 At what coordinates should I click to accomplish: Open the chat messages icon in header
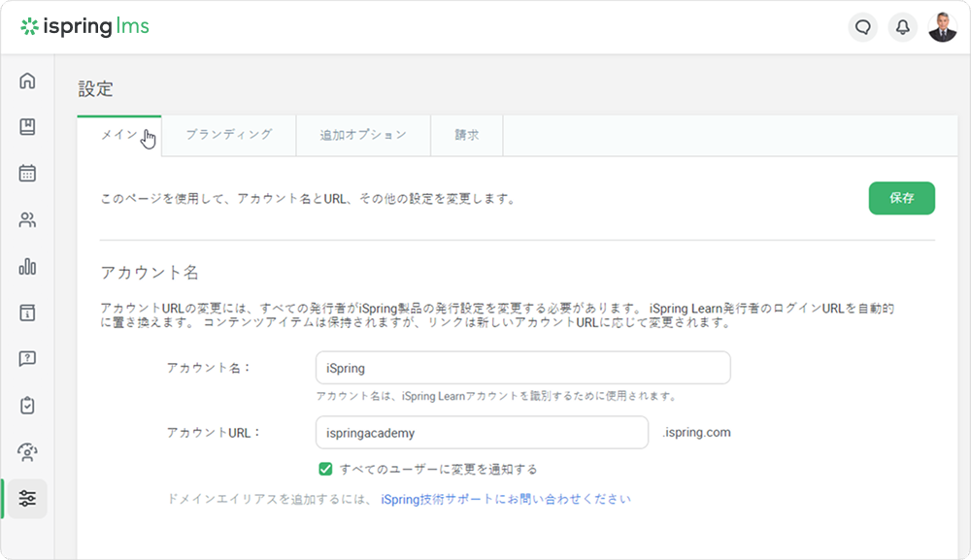(862, 27)
